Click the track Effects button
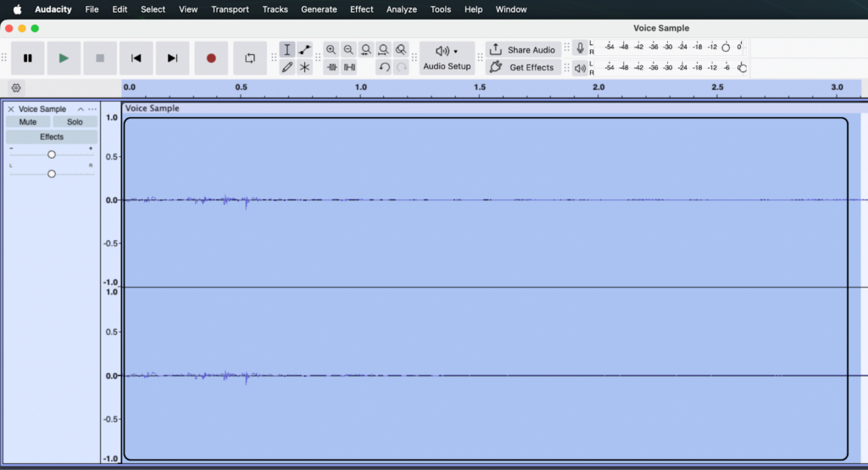Viewport: 868px width, 470px height. [x=52, y=137]
